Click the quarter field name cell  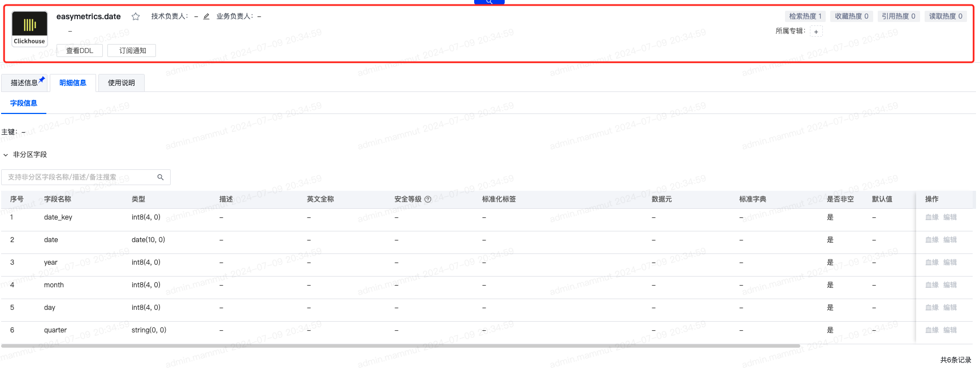coord(55,330)
